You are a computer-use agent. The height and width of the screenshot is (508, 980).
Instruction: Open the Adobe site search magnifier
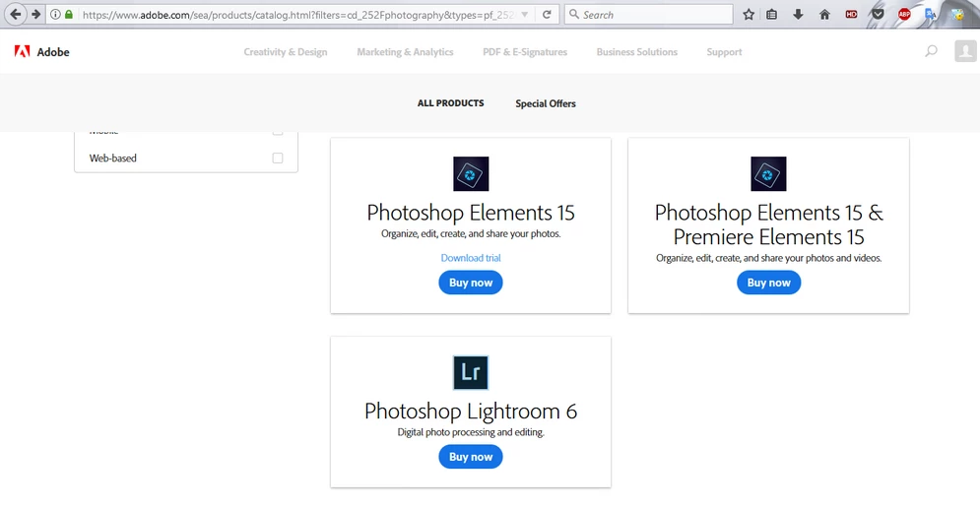click(932, 51)
